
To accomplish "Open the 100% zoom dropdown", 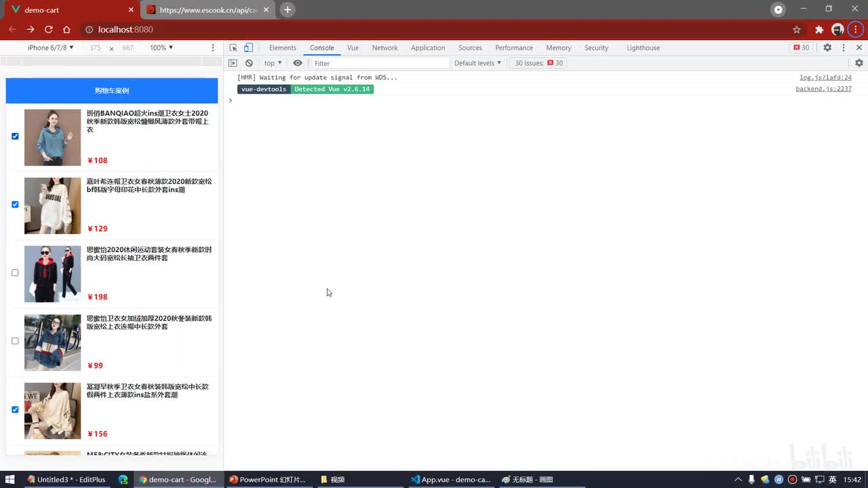I will click(x=161, y=47).
